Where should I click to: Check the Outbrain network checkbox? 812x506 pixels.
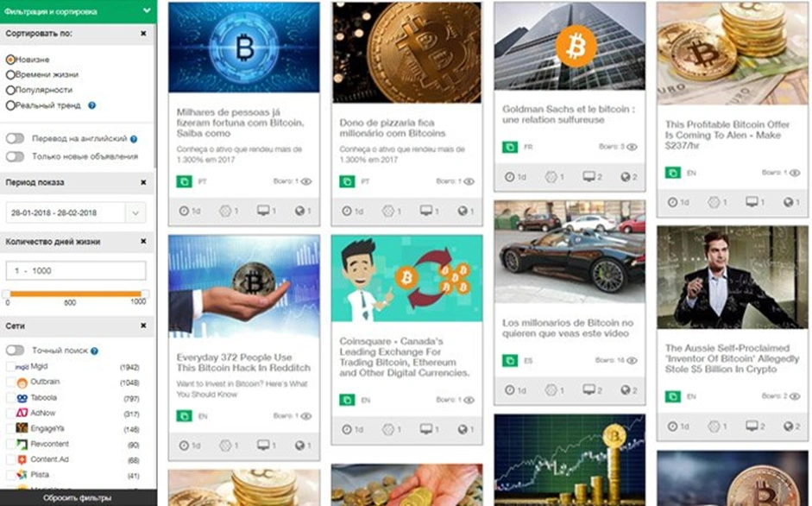click(9, 383)
